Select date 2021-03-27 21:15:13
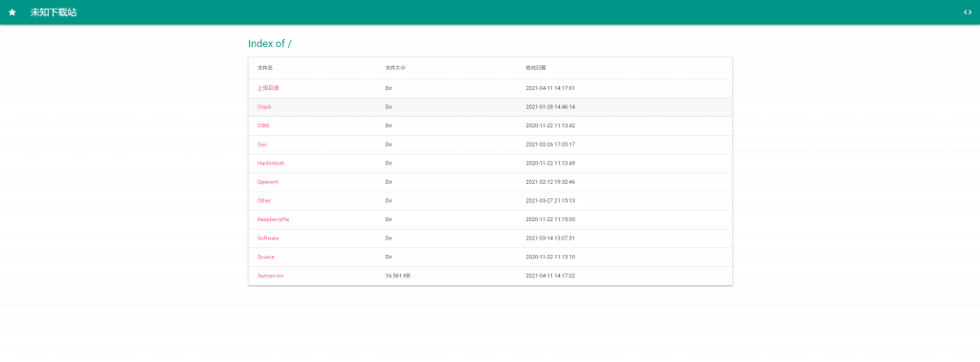This screenshot has width=980, height=362. [x=550, y=201]
